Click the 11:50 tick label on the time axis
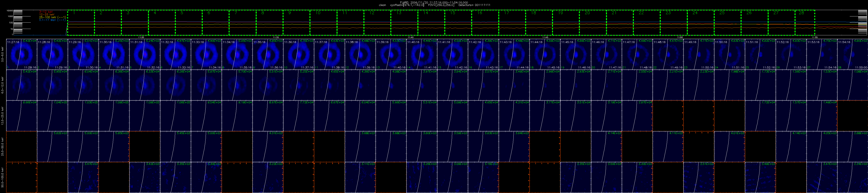 680,37
